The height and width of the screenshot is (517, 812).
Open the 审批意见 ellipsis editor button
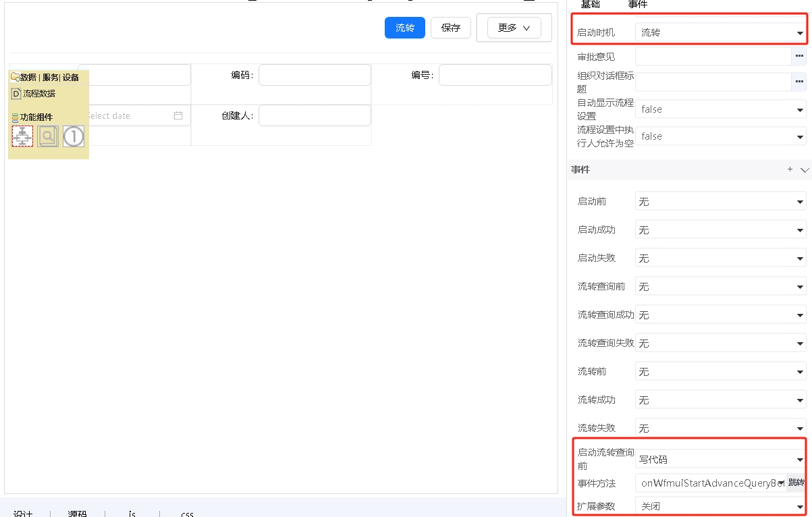(799, 57)
